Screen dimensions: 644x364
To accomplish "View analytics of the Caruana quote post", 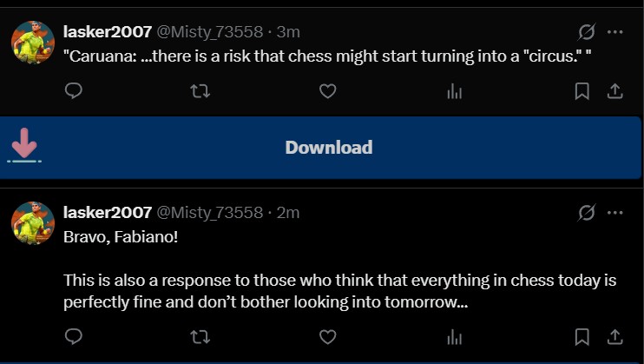I will 454,91.
